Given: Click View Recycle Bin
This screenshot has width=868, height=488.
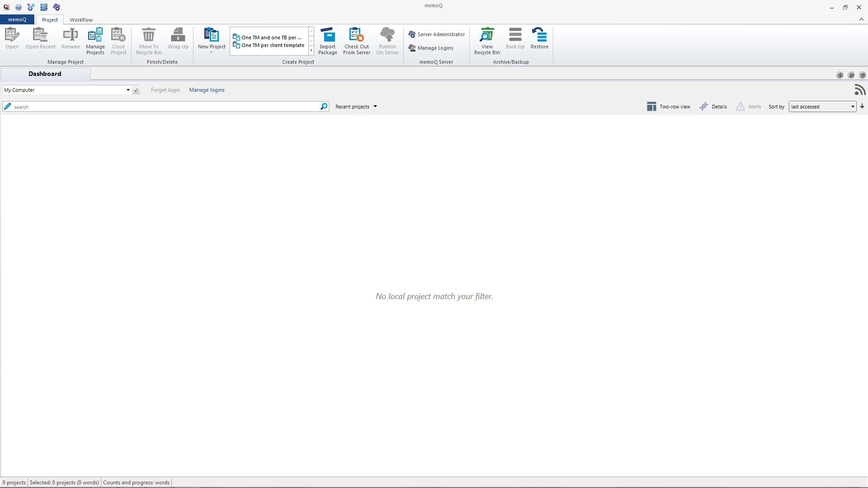Looking at the screenshot, I should pos(487,41).
